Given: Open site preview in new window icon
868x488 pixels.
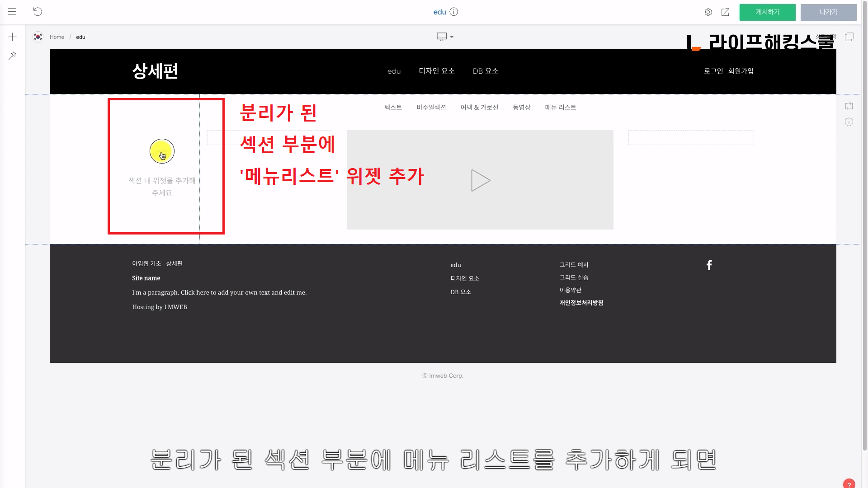Looking at the screenshot, I should click(x=725, y=12).
